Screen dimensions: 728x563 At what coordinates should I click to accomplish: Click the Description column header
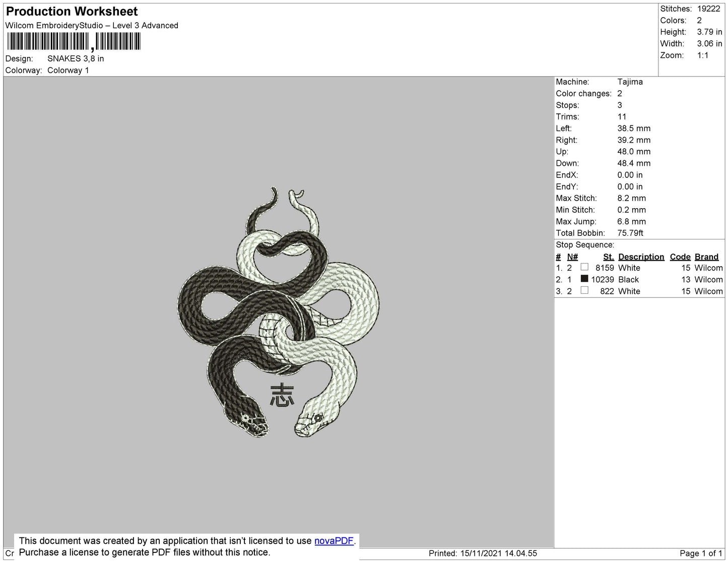tap(641, 257)
